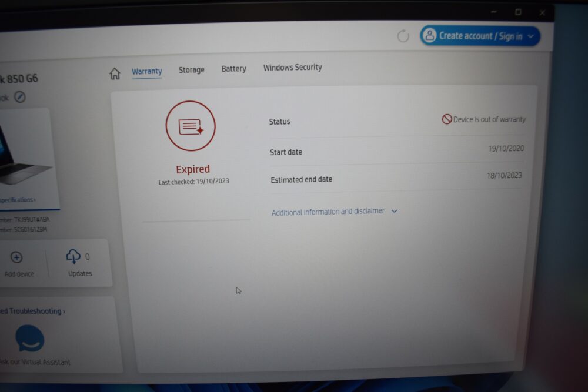Click the 850 G6 device name

19,79
